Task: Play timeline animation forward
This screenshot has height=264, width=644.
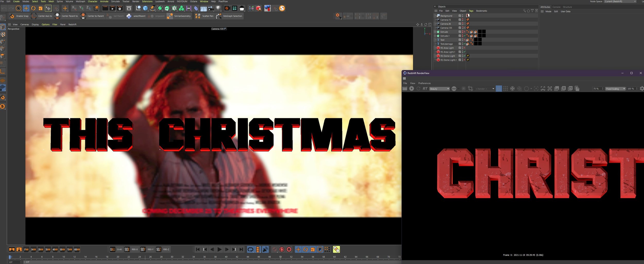Action: click(219, 249)
